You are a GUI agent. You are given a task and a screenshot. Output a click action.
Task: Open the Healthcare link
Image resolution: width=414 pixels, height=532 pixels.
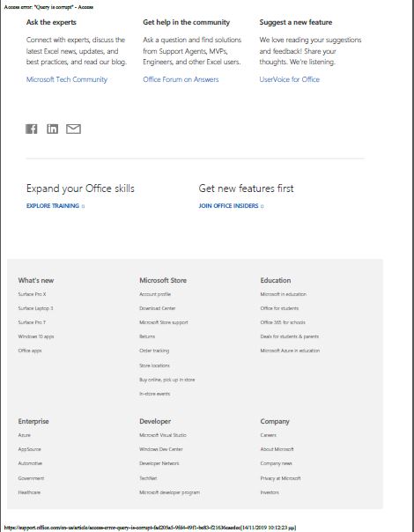pos(29,492)
